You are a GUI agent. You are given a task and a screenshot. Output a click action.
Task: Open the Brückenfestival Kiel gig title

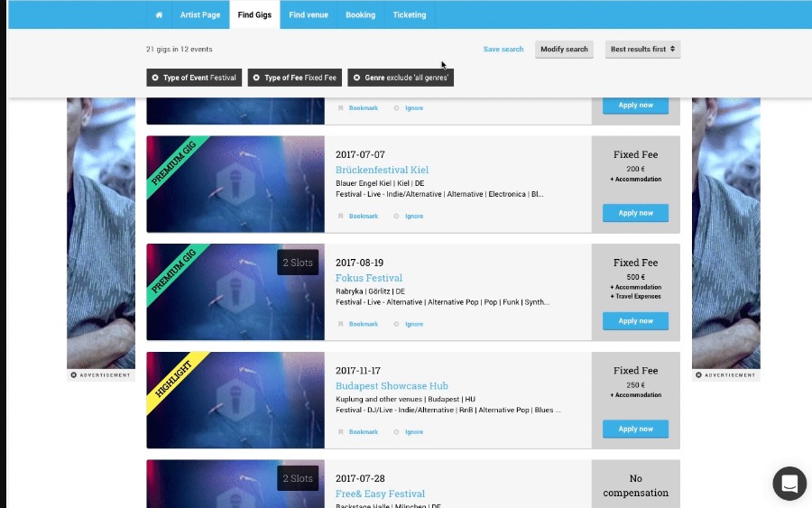382,170
